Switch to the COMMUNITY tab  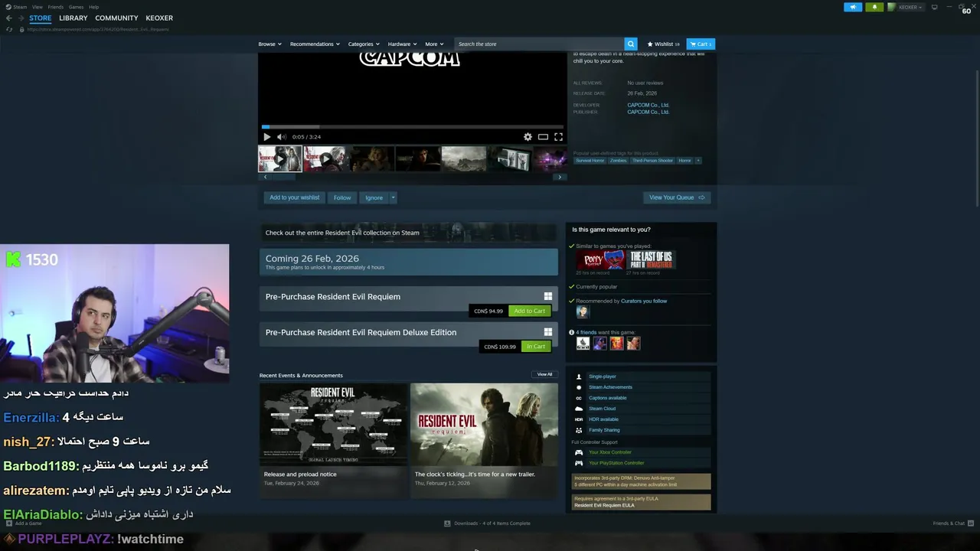[116, 18]
